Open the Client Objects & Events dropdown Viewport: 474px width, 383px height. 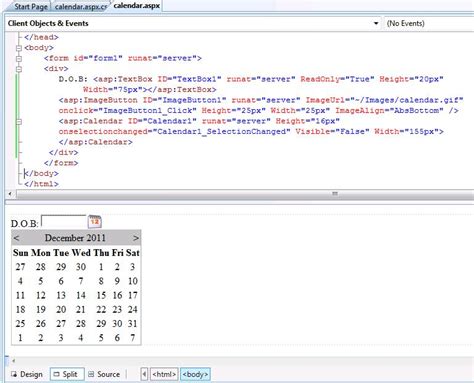pos(194,23)
